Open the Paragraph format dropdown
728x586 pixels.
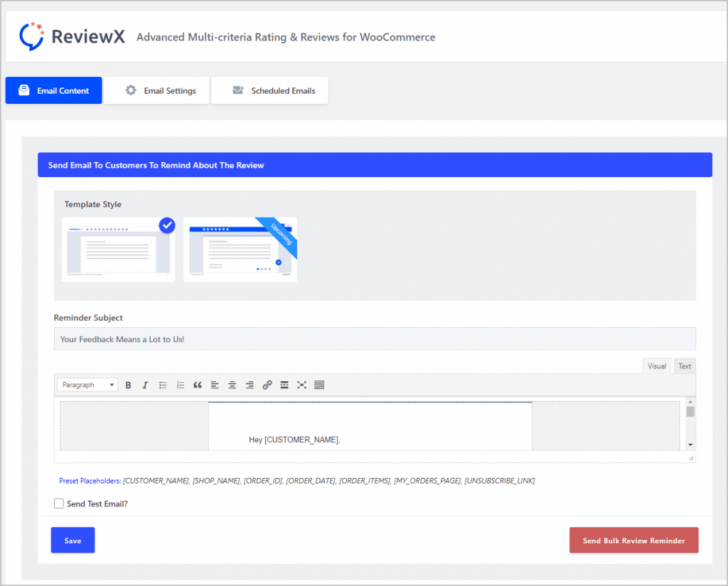click(x=87, y=384)
